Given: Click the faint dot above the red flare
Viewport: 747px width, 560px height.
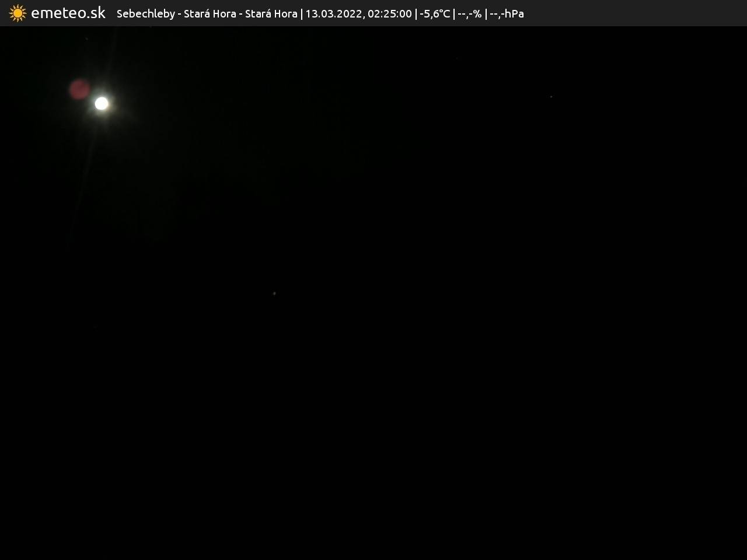Looking at the screenshot, I should click(x=87, y=38).
